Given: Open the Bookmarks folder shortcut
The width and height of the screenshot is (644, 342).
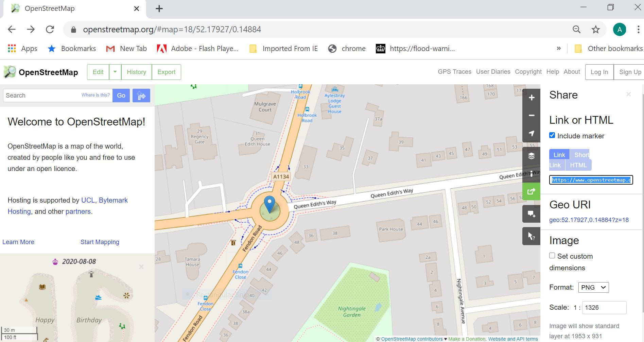Looking at the screenshot, I should click(72, 49).
